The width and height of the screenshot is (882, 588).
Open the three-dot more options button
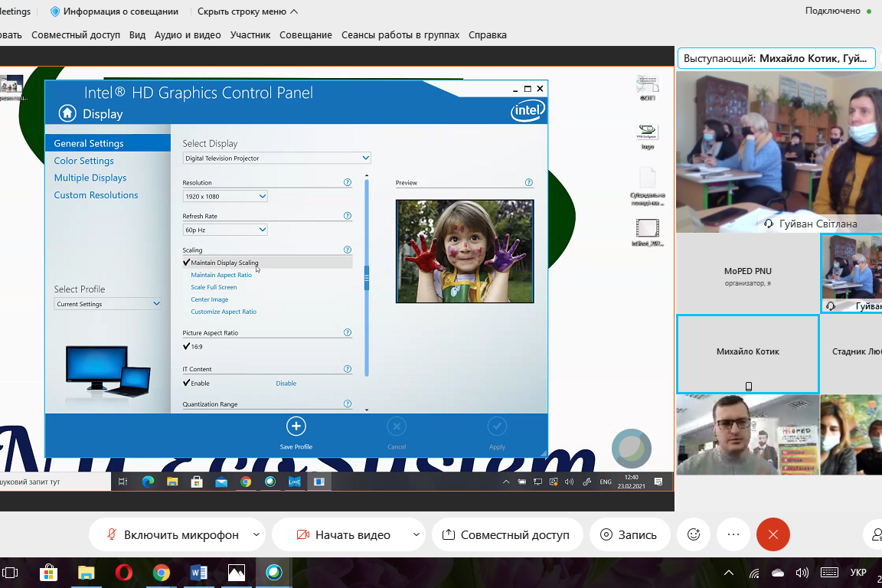[x=733, y=535]
